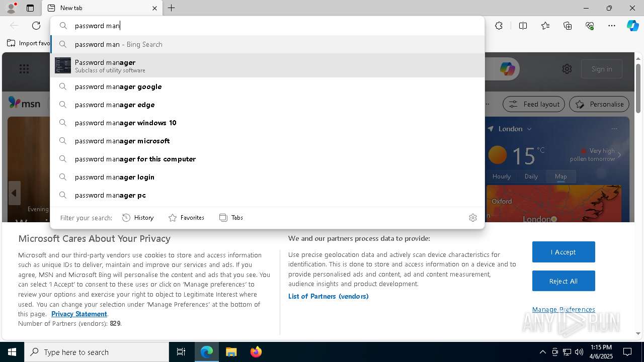Screen dimensions: 644x362
Task: Toggle the Split screen icon
Action: pos(523,26)
